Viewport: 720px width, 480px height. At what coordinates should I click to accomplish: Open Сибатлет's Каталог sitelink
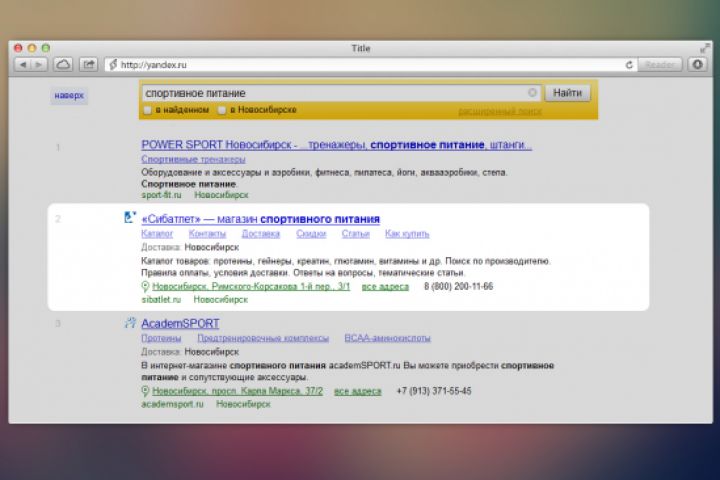pyautogui.click(x=157, y=234)
